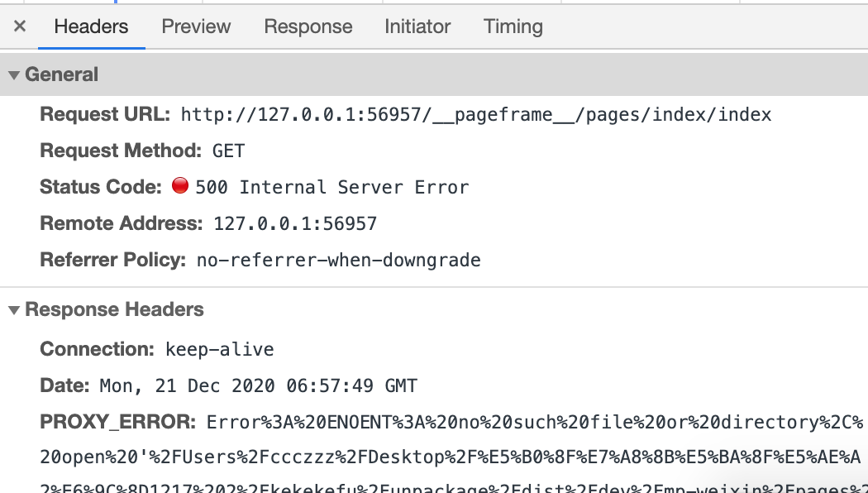868x493 pixels.
Task: Click the Date header value
Action: click(259, 385)
